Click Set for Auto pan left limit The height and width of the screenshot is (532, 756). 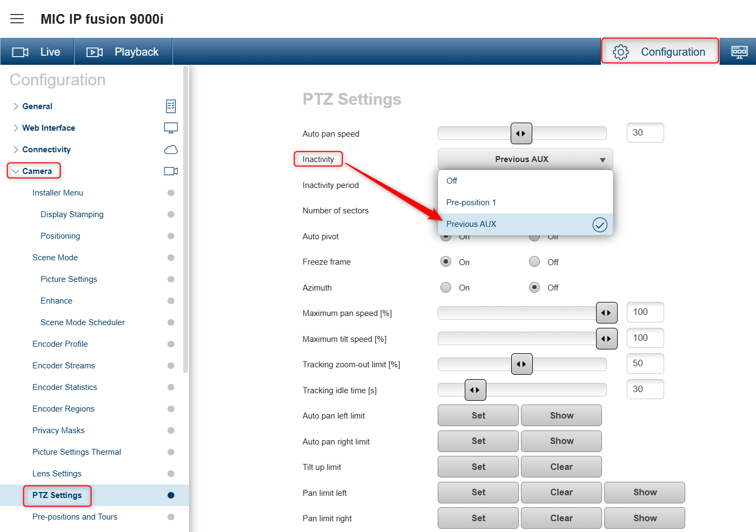(478, 415)
